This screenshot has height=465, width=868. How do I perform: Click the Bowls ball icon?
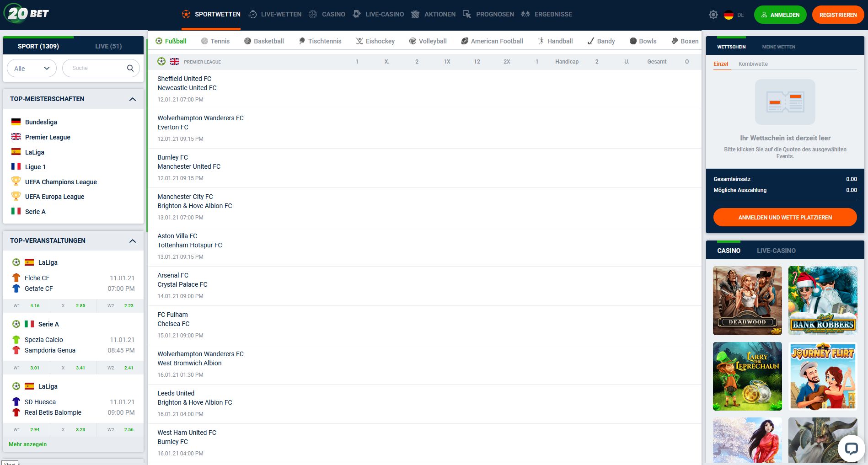pyautogui.click(x=633, y=41)
